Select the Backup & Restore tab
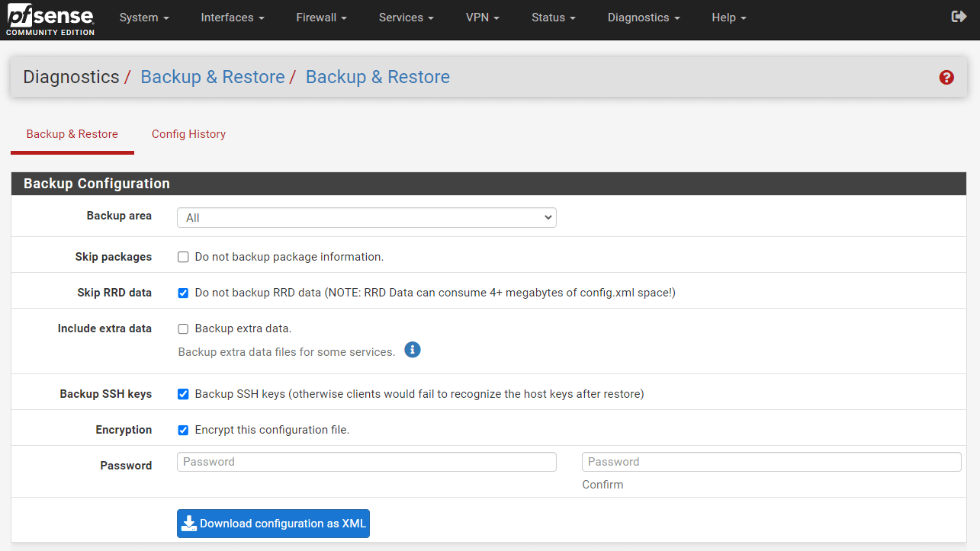 [x=72, y=134]
